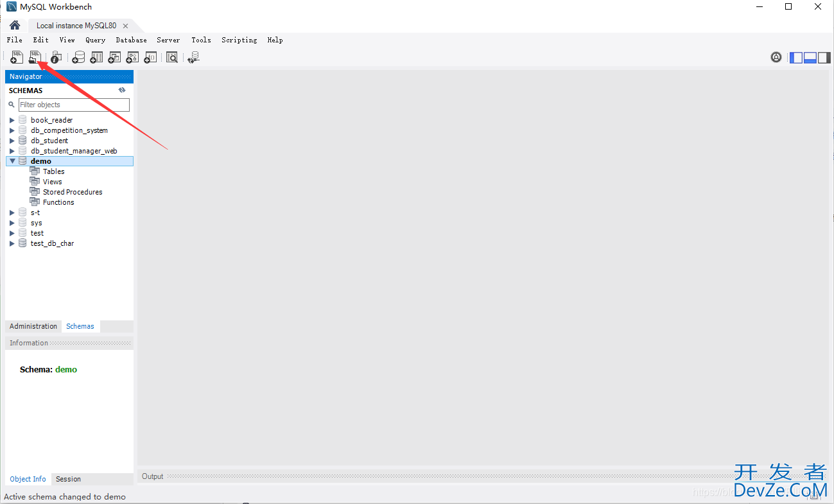834x504 pixels.
Task: Open the object inspector icon
Action: [x=56, y=57]
